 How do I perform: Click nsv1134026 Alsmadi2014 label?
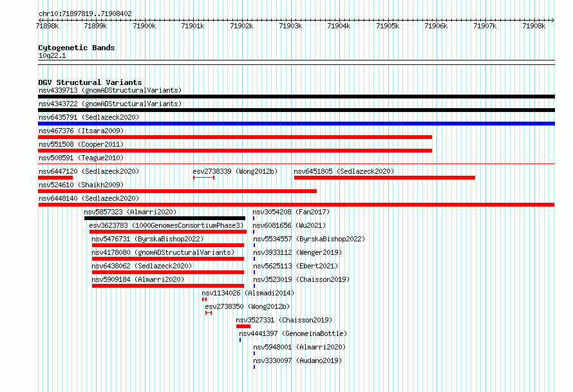[x=248, y=293]
